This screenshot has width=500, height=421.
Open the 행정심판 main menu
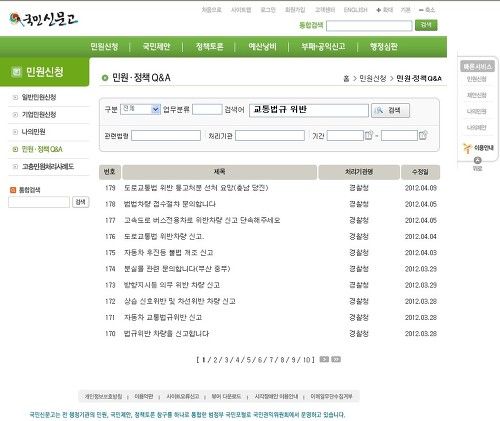point(383,47)
